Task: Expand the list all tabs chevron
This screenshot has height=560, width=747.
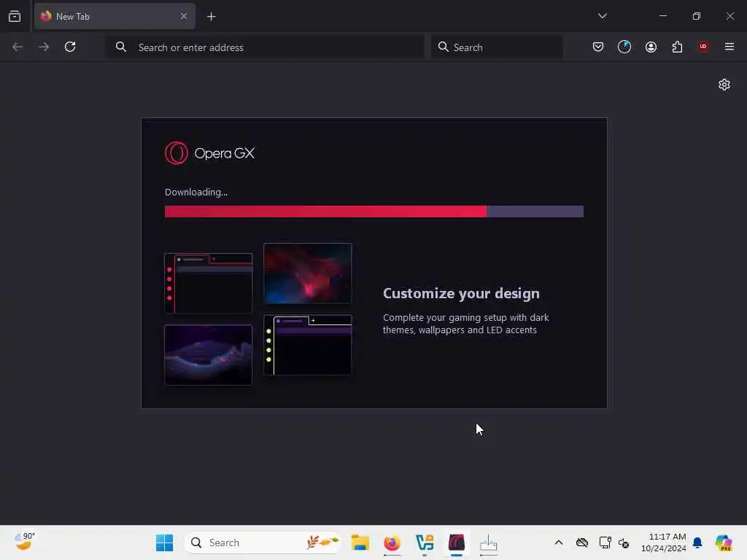Action: point(602,16)
